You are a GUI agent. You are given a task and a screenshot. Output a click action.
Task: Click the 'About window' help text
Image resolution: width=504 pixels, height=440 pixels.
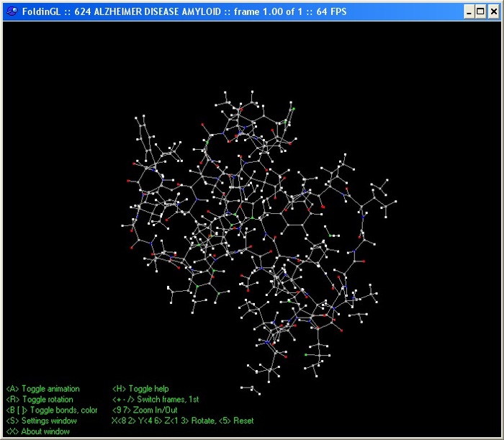45,432
